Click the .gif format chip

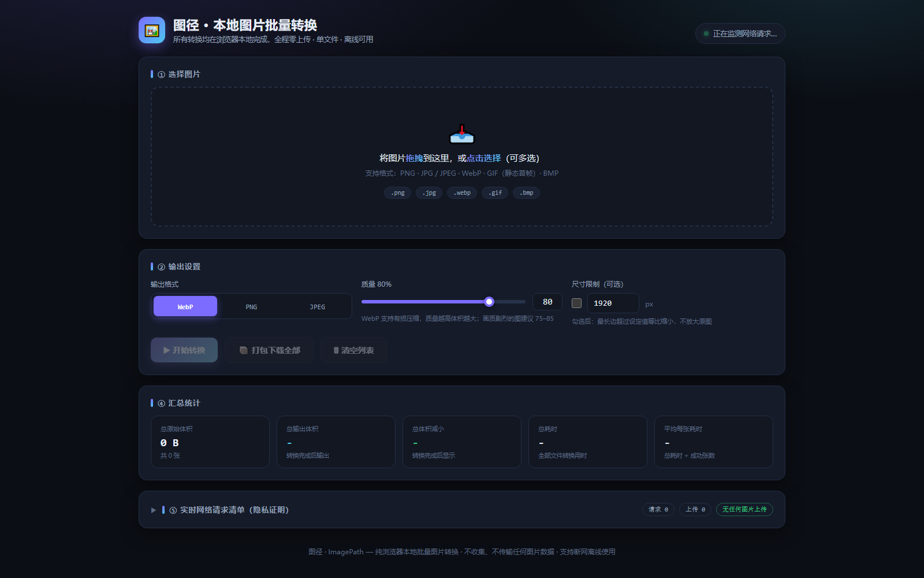(495, 192)
